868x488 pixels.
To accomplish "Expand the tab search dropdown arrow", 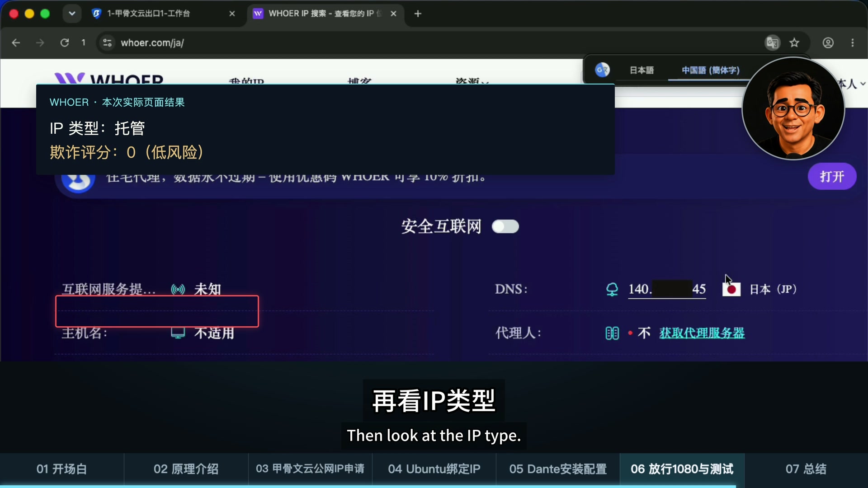I will coord(71,14).
